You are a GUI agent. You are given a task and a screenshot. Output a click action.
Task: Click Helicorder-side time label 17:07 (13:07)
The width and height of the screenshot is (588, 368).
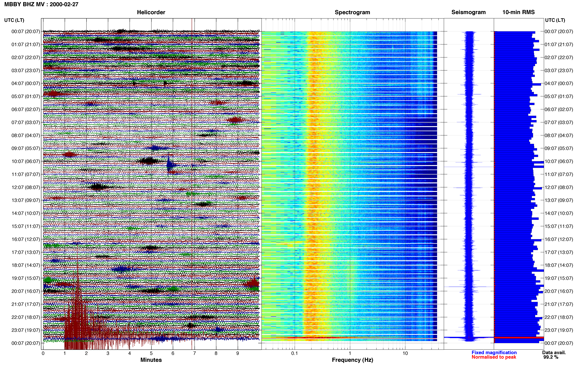(x=26, y=252)
